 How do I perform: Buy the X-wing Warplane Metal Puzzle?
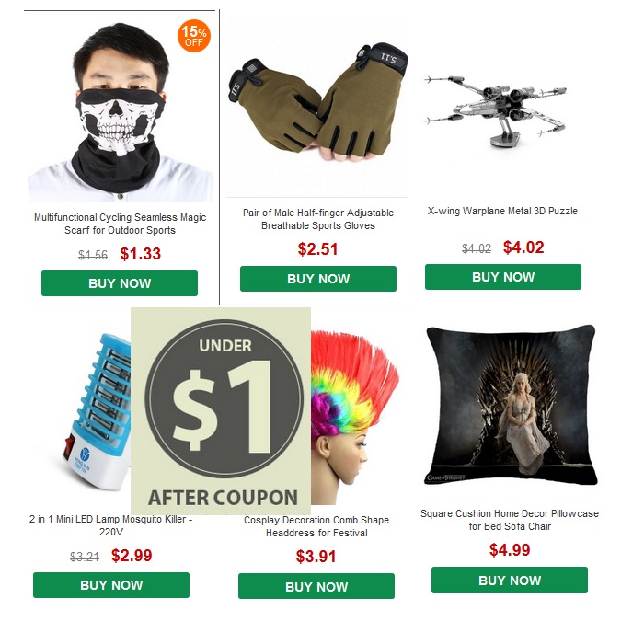pos(503,277)
